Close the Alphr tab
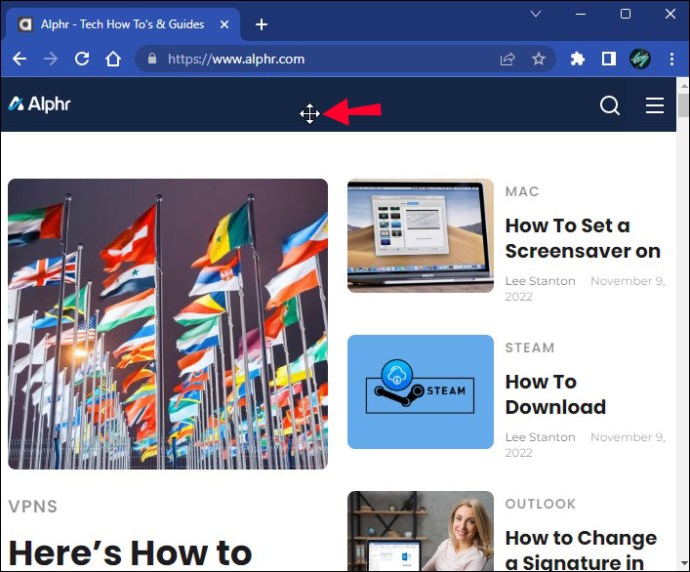 (x=224, y=24)
